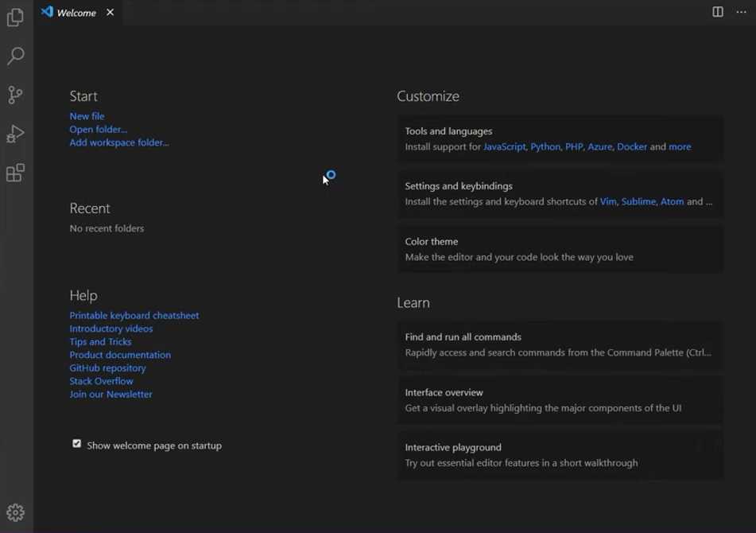
Task: Click the Settings and keybindings heading
Action: click(x=459, y=186)
